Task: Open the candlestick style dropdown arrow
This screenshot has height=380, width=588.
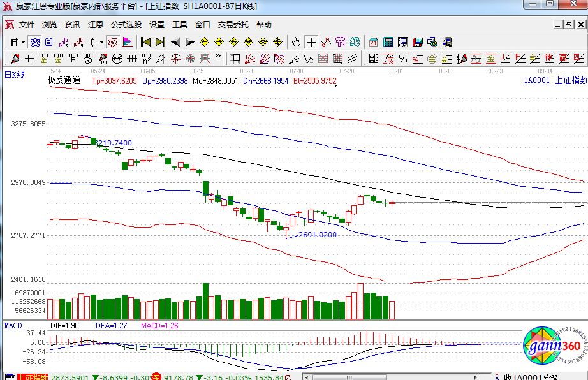Action: click(101, 42)
